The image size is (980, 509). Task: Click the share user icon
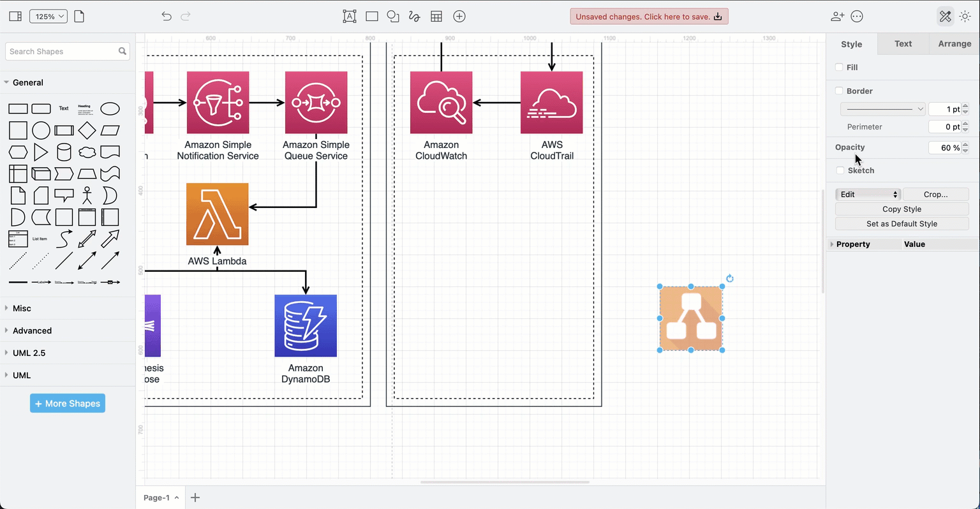click(x=837, y=17)
